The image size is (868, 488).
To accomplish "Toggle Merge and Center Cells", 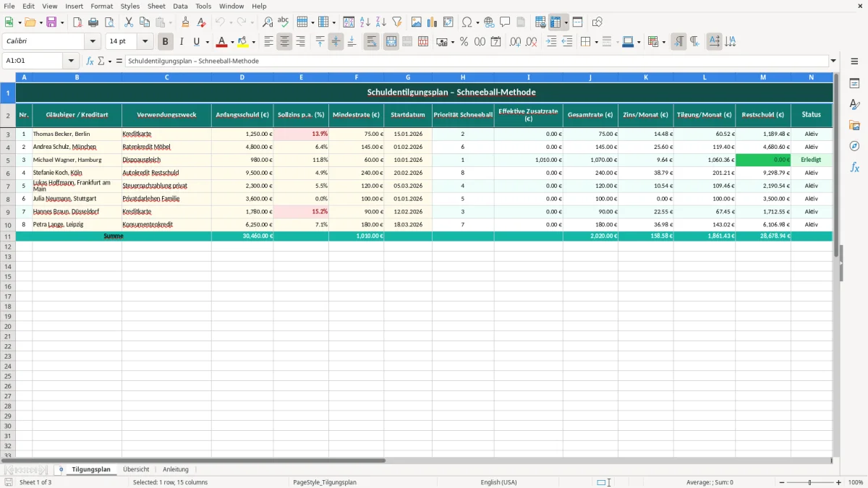I will point(391,42).
